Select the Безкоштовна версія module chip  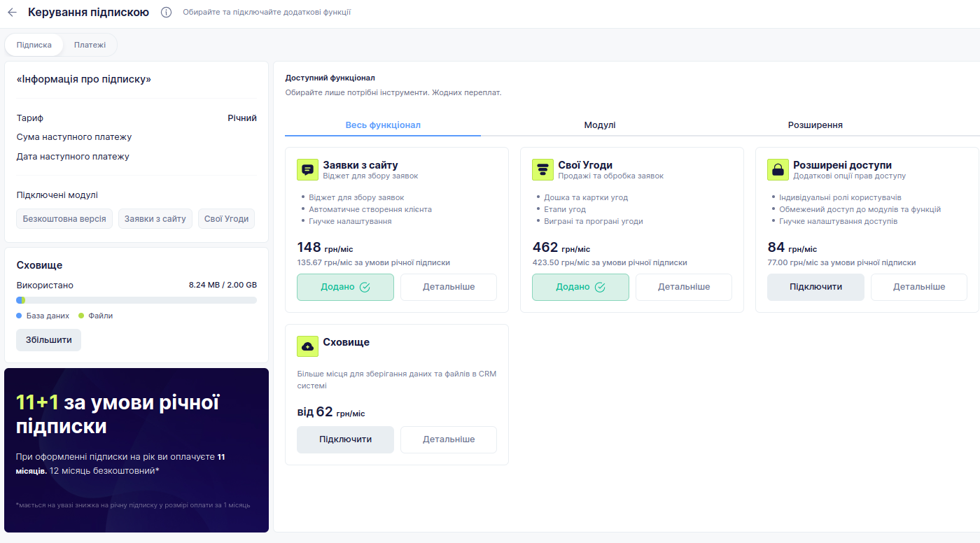click(64, 219)
